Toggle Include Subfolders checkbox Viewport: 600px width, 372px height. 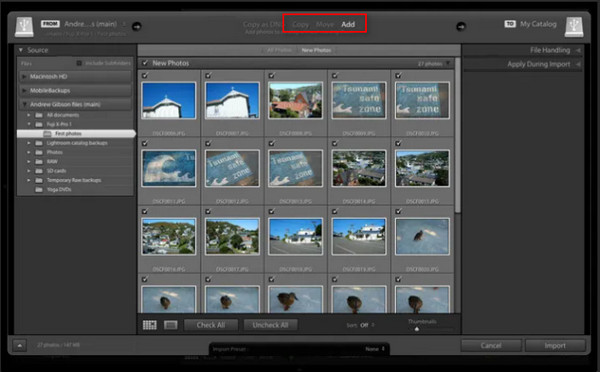coord(79,63)
